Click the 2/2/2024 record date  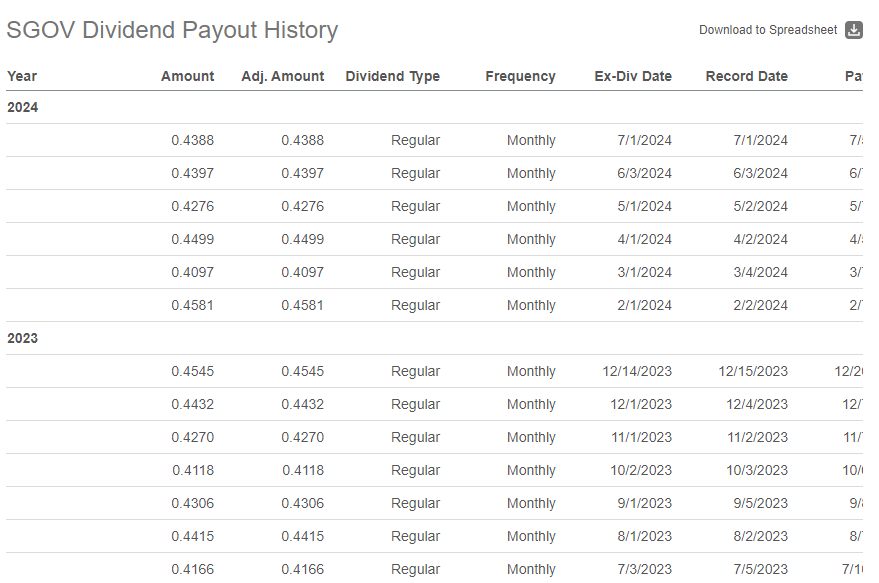click(760, 306)
